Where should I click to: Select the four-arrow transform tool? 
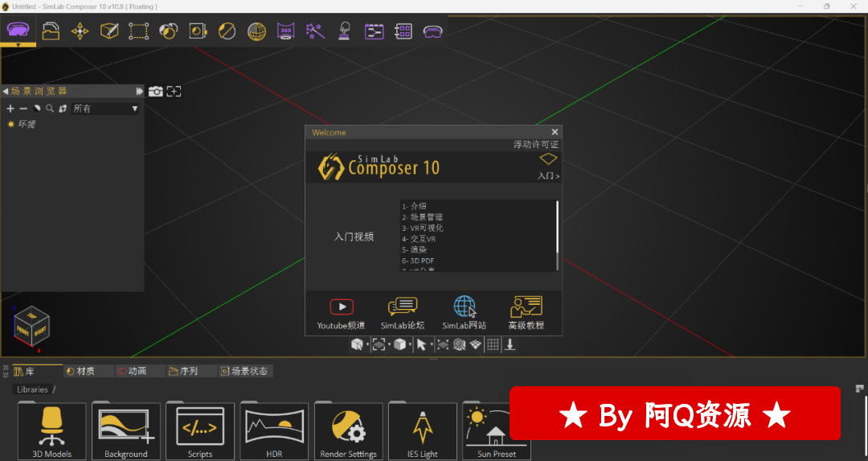(80, 31)
